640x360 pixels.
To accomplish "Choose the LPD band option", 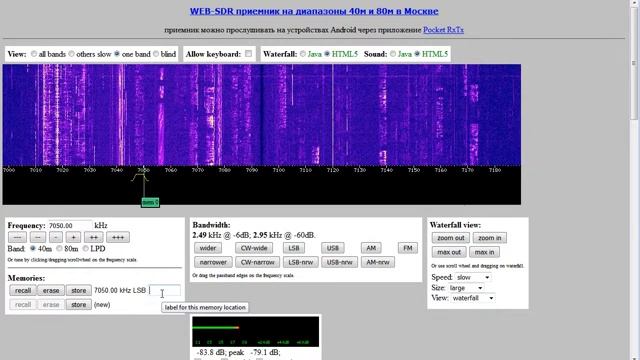I will [x=85, y=249].
